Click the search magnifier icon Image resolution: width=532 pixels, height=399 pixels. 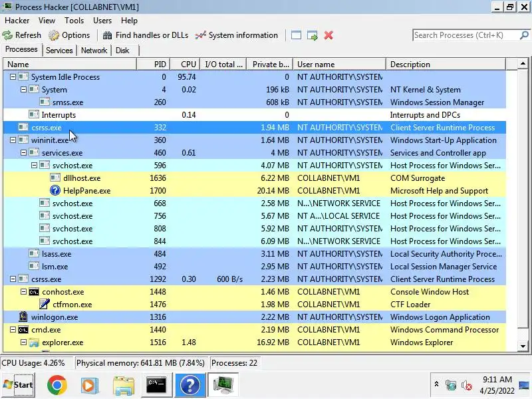(x=524, y=35)
